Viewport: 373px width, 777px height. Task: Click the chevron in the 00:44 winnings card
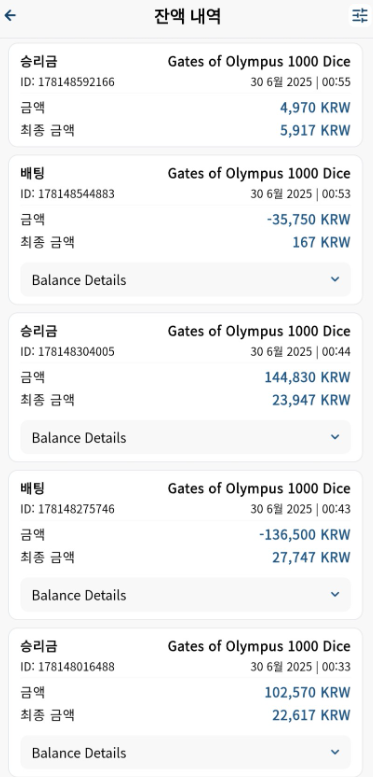[335, 437]
